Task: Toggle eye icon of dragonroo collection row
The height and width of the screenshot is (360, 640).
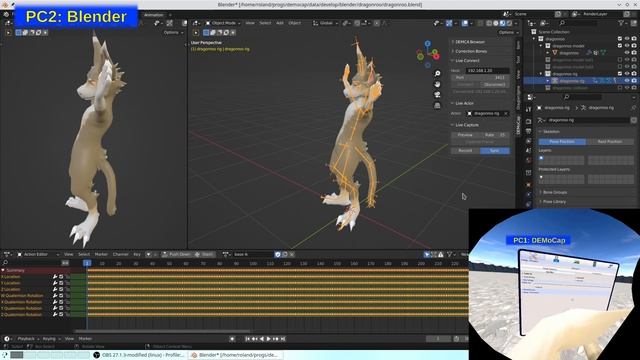Action: tap(627, 39)
